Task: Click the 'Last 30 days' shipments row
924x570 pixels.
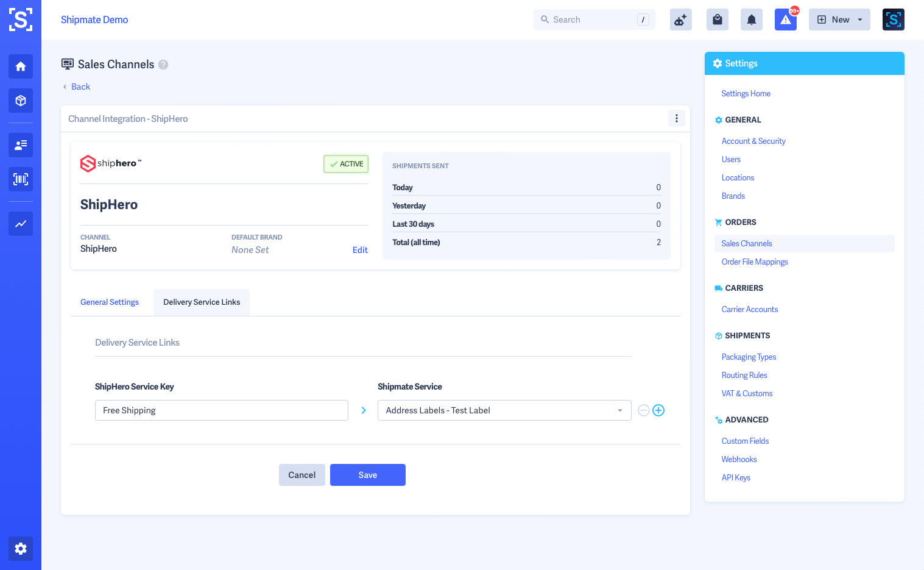Action: (526, 224)
